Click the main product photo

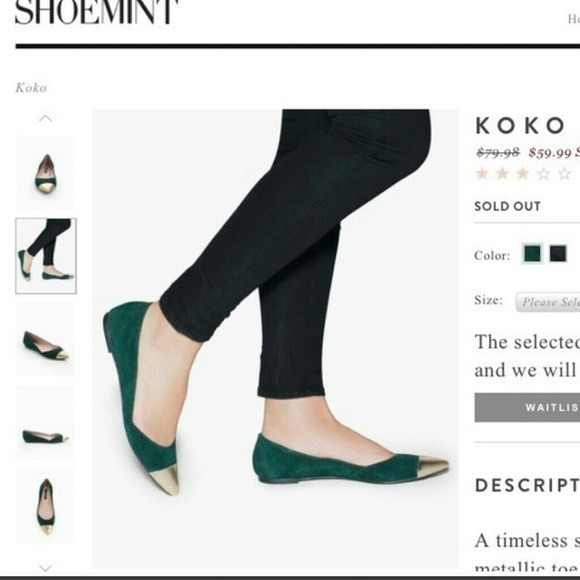[275, 338]
